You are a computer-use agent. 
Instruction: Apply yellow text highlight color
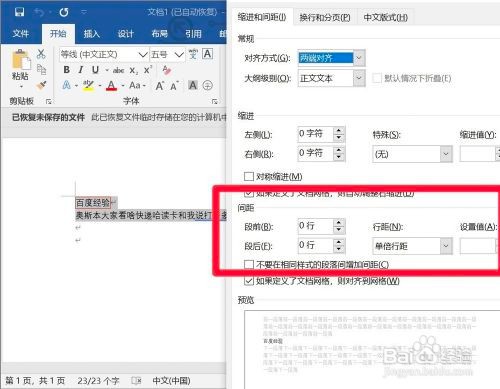tap(88, 86)
